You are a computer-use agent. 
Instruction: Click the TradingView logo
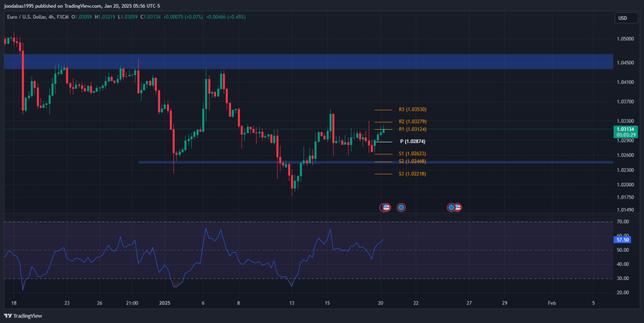[23, 316]
